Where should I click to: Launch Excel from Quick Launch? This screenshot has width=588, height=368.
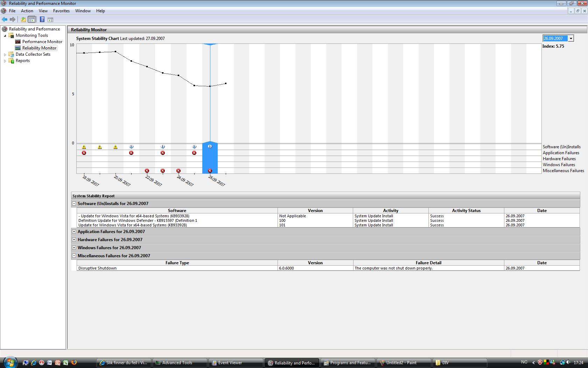(66, 363)
